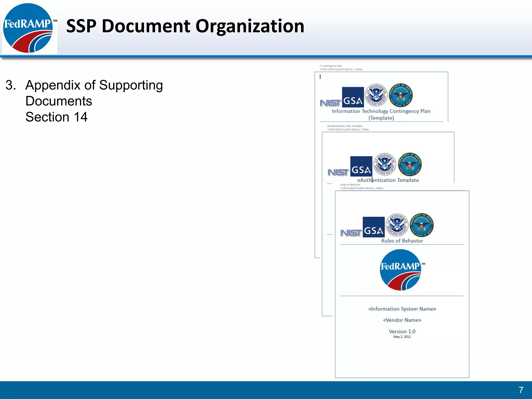
Task: Click the 'eAuthentication Plan Template' page header text
Action: pos(345,126)
